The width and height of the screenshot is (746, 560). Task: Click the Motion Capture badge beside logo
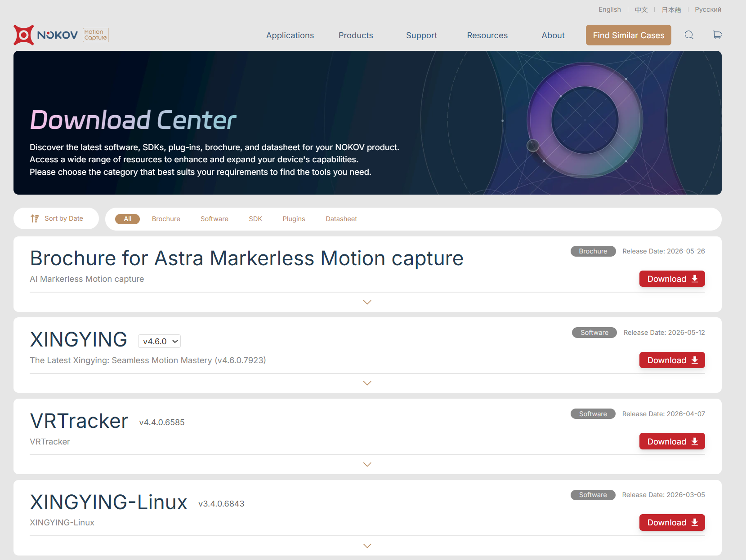coord(96,35)
